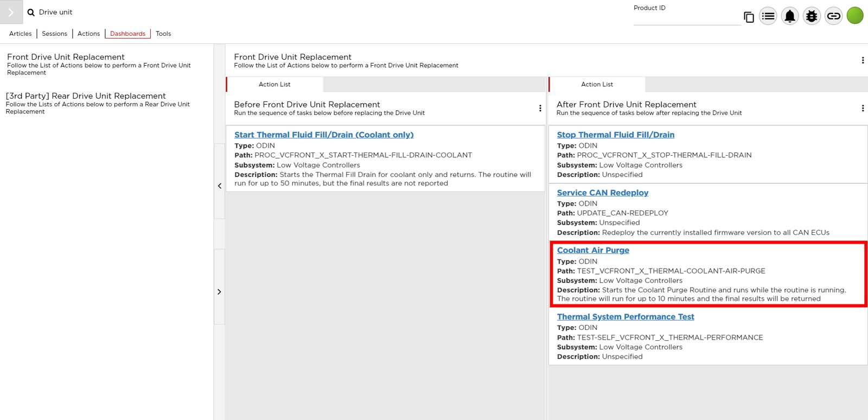This screenshot has width=868, height=420.
Task: Click the copy icon beside Product ID
Action: pos(749,17)
